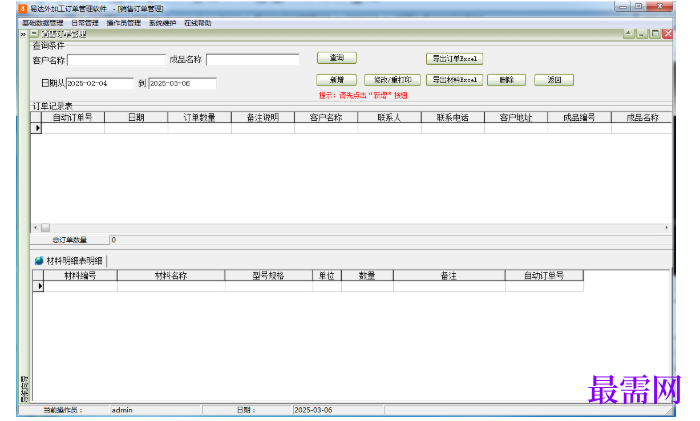Screen dimensions: 700x421
Task: Click the 成品编号 column header
Action: (x=579, y=117)
